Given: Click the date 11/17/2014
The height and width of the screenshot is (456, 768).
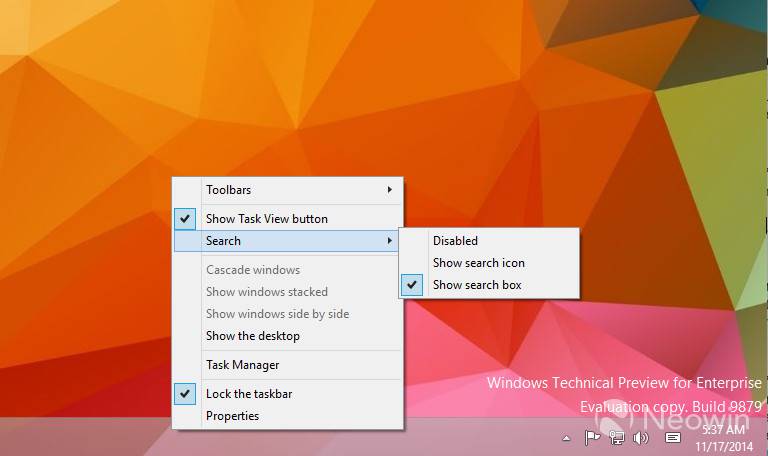Looking at the screenshot, I should point(724,447).
